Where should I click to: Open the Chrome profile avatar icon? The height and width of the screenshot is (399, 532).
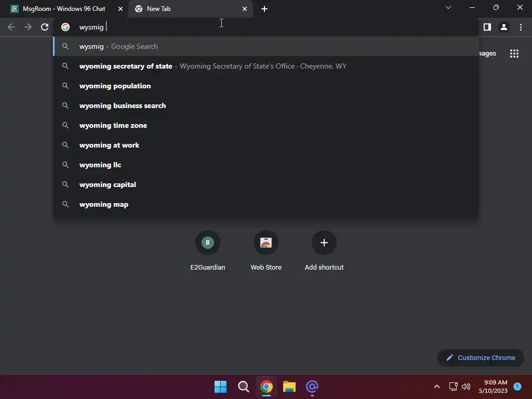(504, 27)
